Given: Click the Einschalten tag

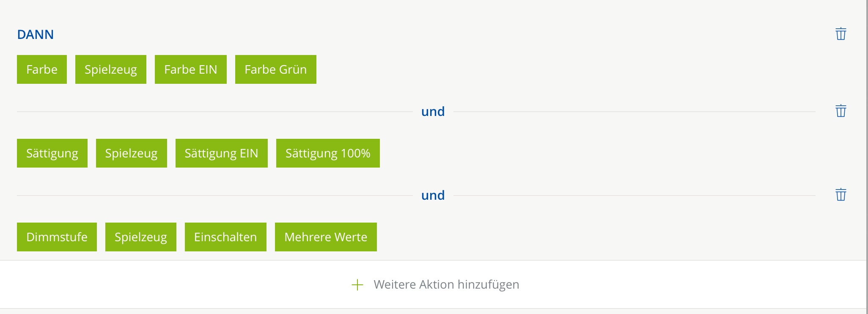Looking at the screenshot, I should coord(225,237).
